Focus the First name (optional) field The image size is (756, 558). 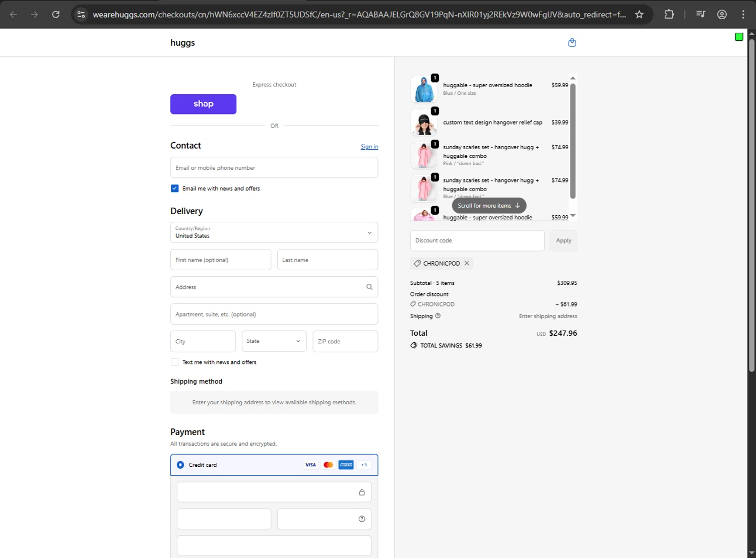(221, 260)
